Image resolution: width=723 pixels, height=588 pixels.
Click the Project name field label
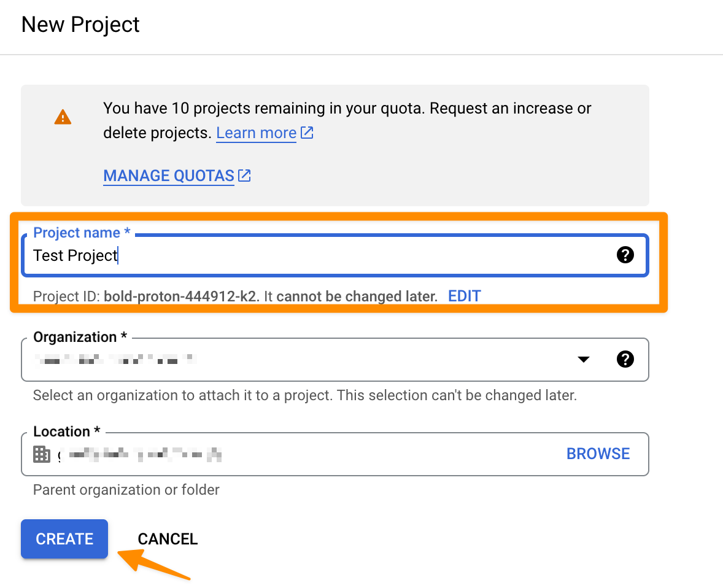82,233
